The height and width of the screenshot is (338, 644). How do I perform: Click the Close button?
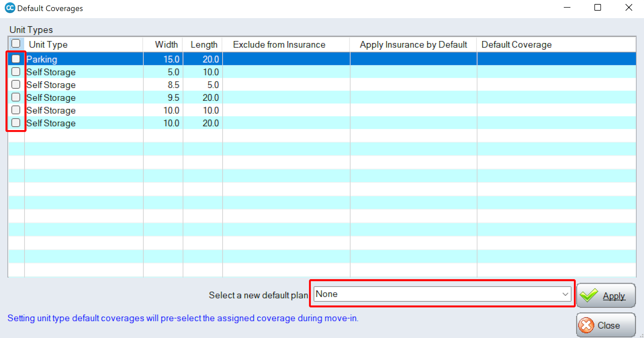(x=606, y=325)
